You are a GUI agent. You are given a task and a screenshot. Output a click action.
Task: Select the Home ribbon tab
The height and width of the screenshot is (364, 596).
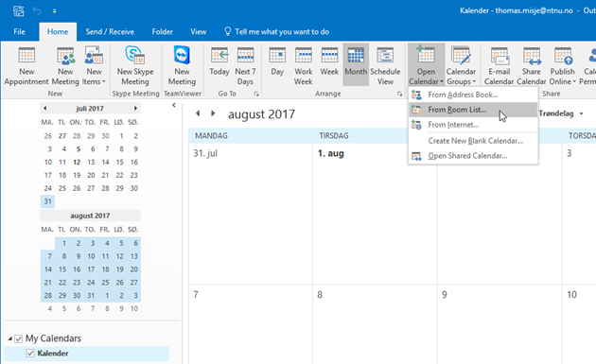click(58, 32)
